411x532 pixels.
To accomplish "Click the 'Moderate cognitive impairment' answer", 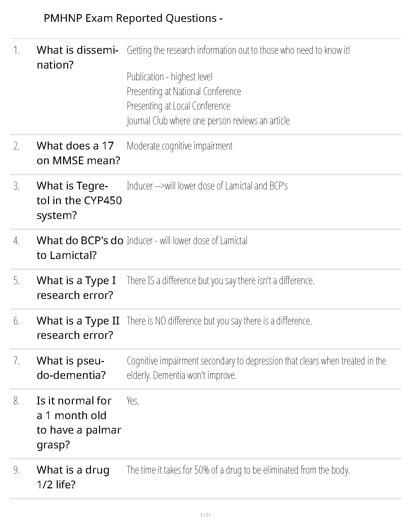I will pyautogui.click(x=180, y=146).
